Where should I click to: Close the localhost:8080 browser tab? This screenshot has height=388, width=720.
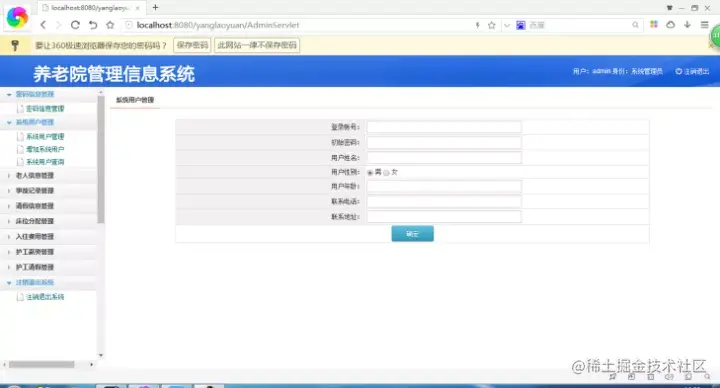[137, 8]
